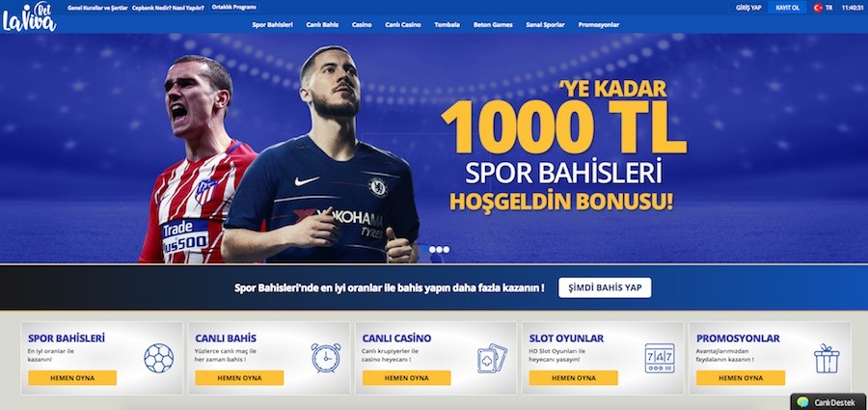Screen dimensions: 868x410
Task: Click the gift box Promosyonlar icon
Action: 827,358
